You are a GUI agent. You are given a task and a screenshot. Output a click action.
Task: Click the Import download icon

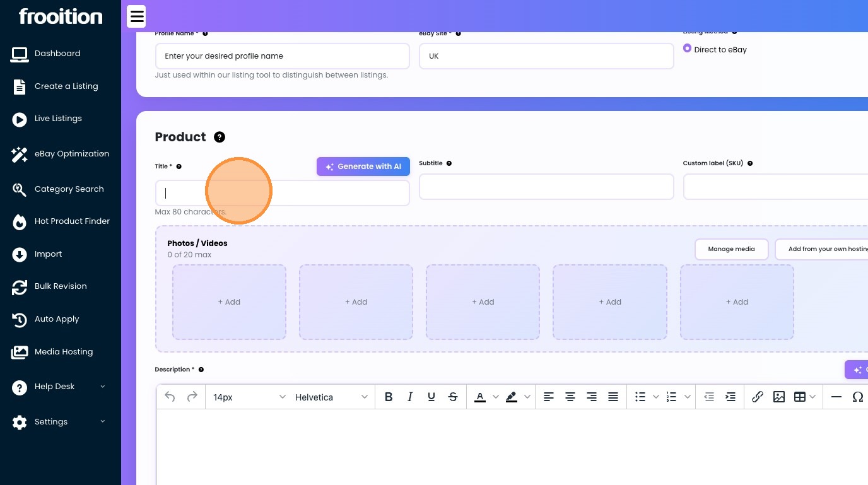[20, 254]
